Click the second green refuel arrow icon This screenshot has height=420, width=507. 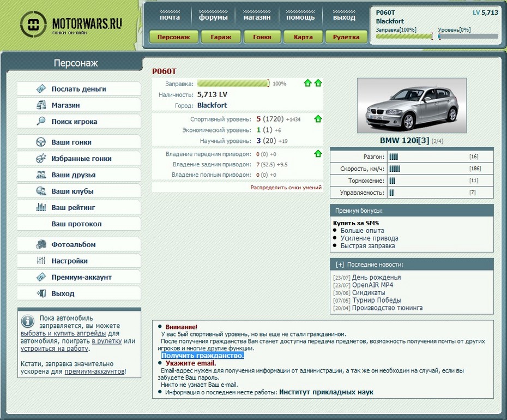[318, 83]
